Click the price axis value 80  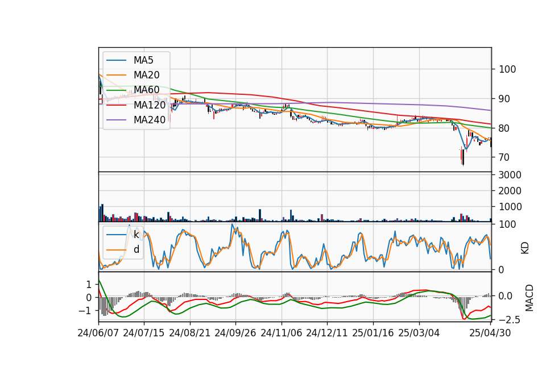pyautogui.click(x=504, y=128)
